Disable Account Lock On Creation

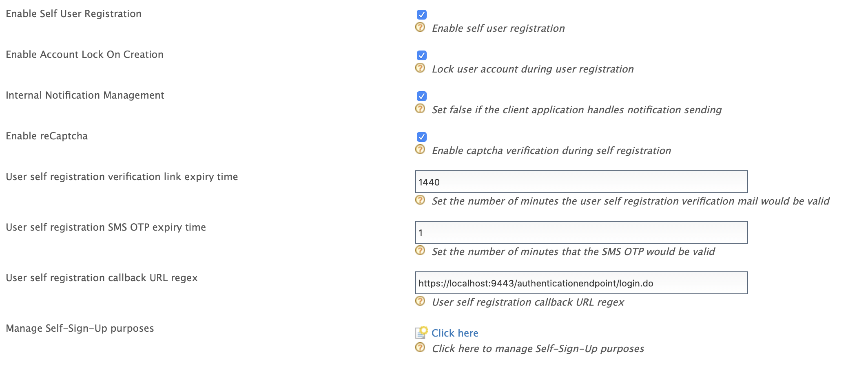click(x=421, y=55)
